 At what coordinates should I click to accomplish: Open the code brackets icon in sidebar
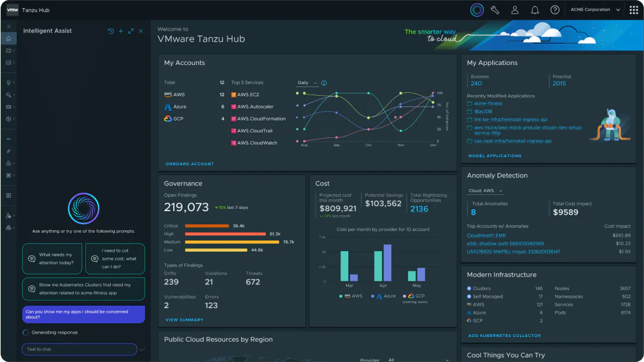(8, 139)
